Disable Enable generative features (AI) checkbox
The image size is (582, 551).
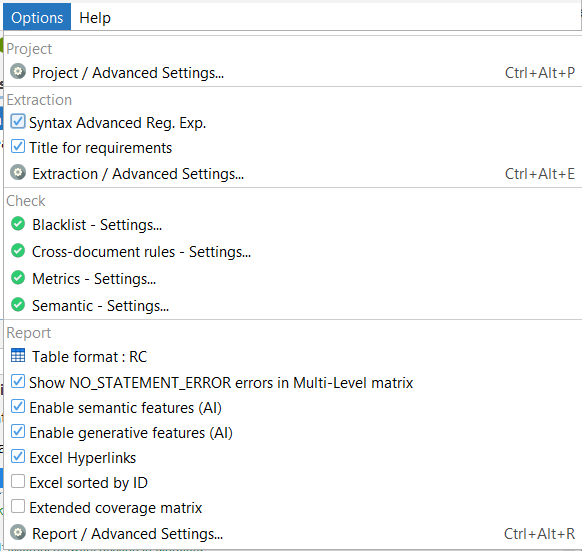pos(18,431)
